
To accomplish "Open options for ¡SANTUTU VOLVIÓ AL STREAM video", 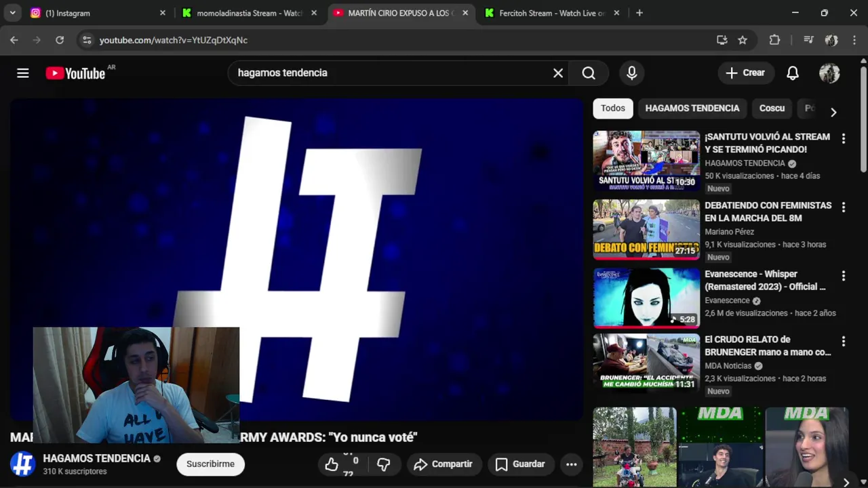I will pos(844,138).
